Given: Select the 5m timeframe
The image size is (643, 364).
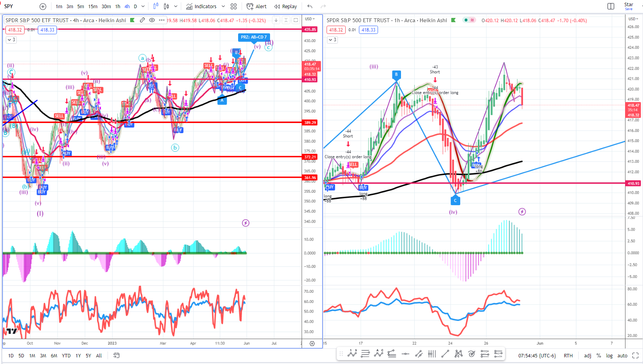Looking at the screenshot, I should [x=81, y=7].
